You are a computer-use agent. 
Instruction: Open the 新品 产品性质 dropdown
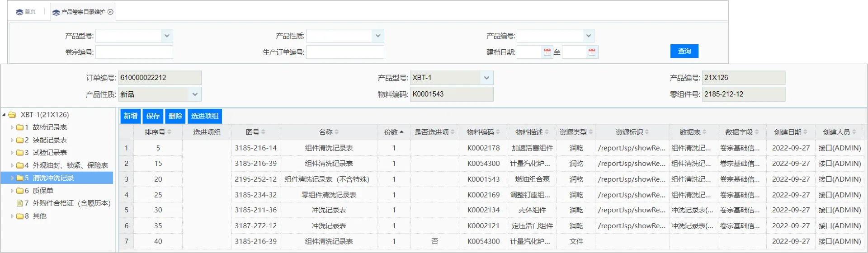click(x=195, y=94)
